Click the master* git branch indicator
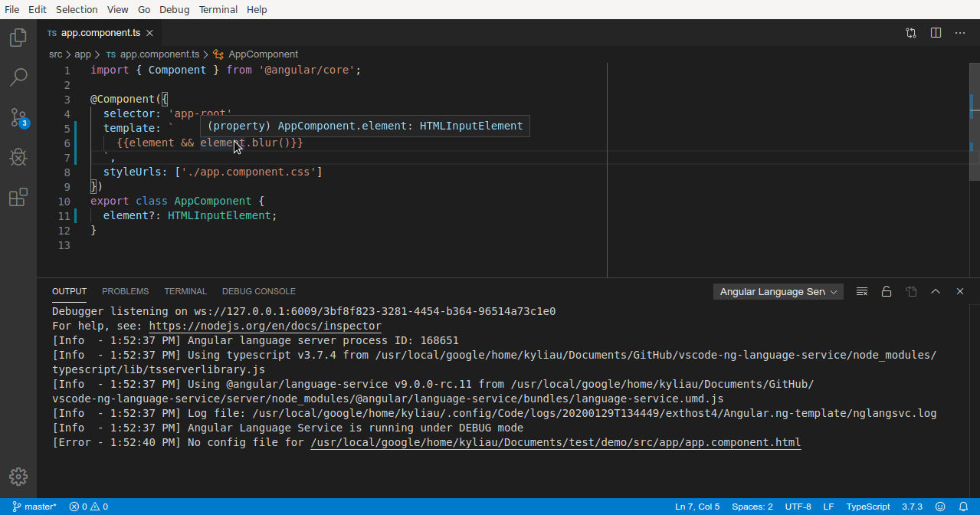 pyautogui.click(x=34, y=507)
